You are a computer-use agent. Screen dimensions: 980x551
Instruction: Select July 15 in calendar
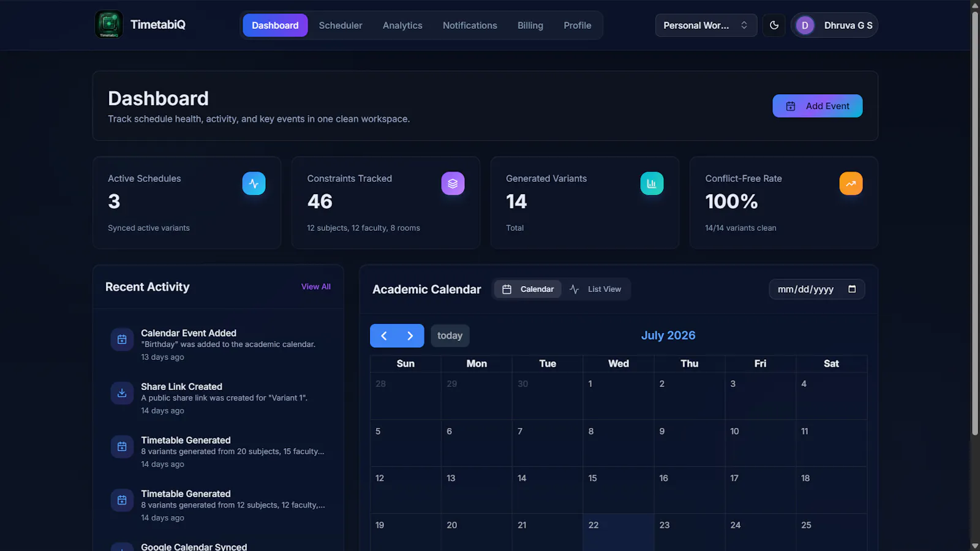[x=619, y=490]
